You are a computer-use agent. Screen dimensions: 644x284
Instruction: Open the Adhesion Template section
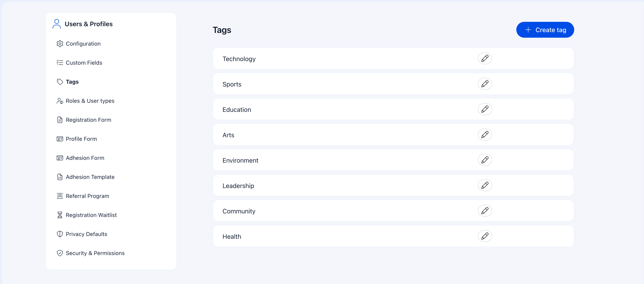coord(90,177)
